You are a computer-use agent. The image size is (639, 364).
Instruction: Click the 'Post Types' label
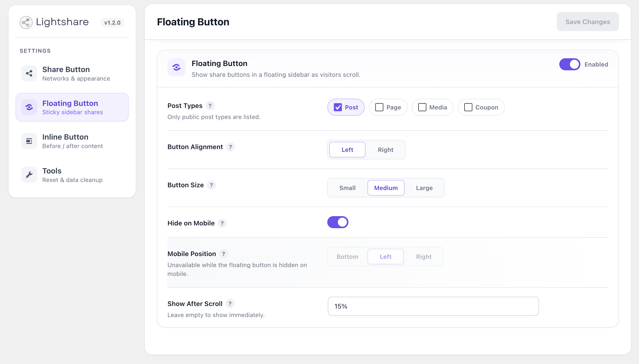pos(185,106)
